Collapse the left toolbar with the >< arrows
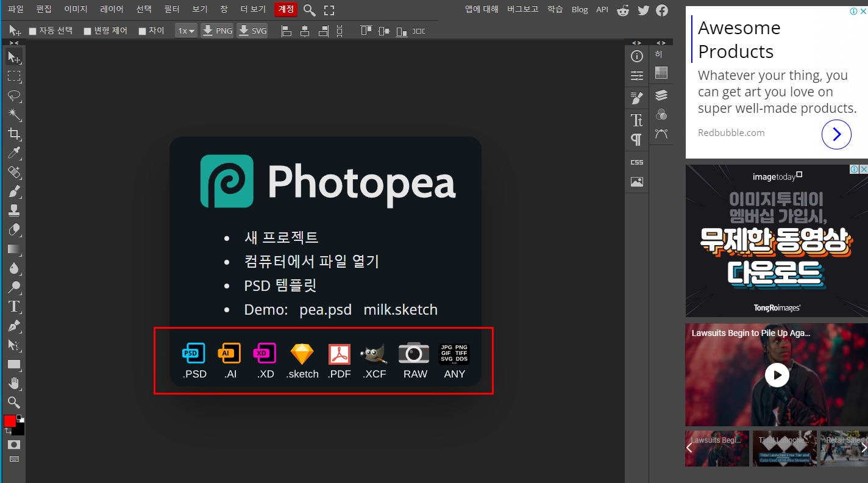This screenshot has height=483, width=868. pyautogui.click(x=13, y=43)
